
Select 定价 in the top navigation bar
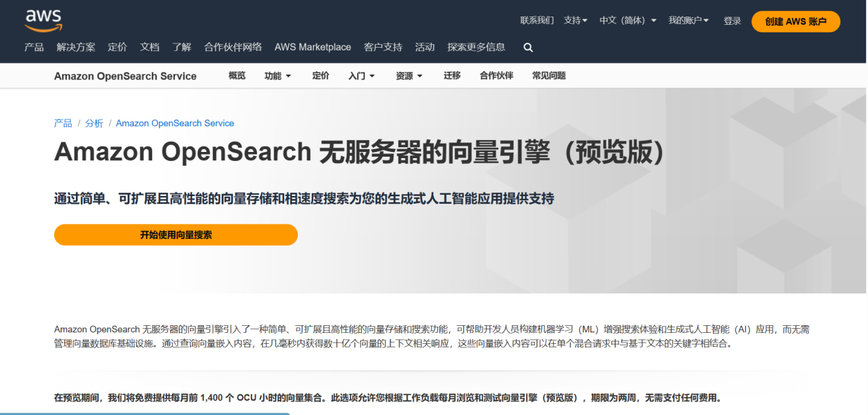[117, 47]
